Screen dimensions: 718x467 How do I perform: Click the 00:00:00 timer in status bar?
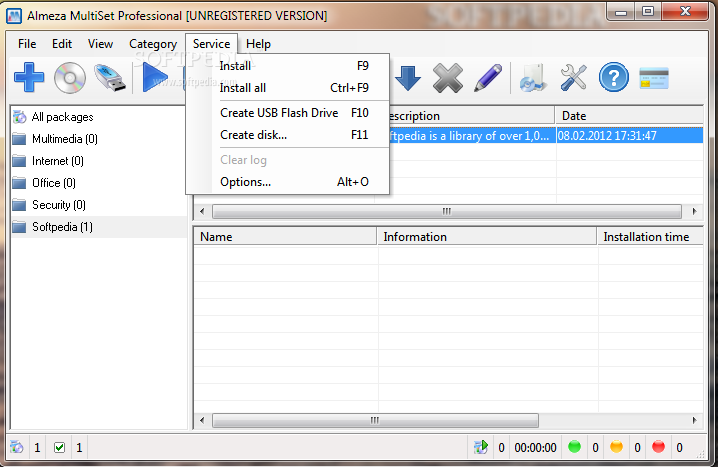tap(535, 447)
